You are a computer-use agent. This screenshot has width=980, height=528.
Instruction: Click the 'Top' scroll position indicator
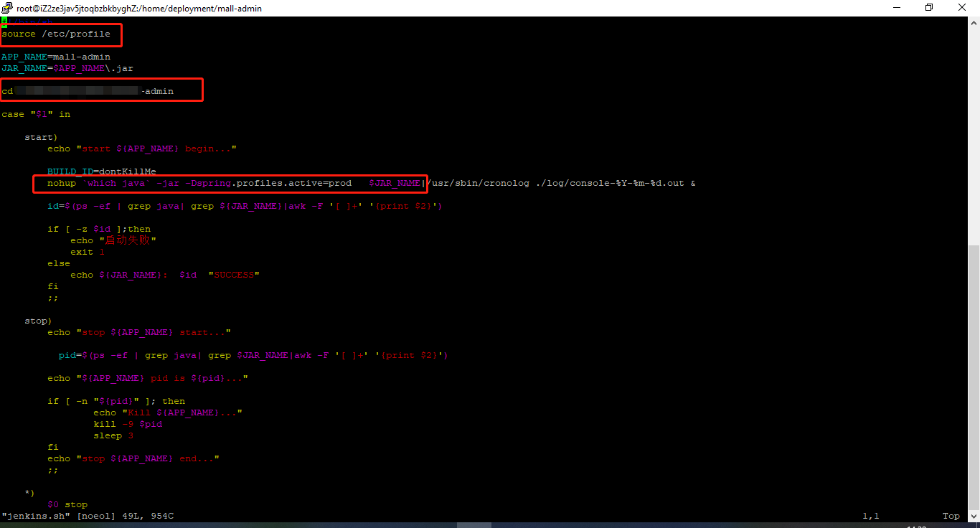click(x=951, y=516)
